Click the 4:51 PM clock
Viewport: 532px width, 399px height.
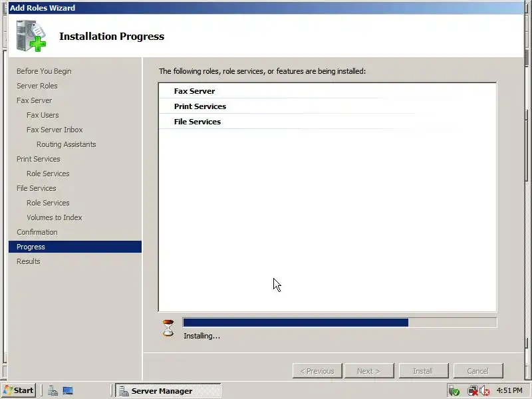click(509, 390)
